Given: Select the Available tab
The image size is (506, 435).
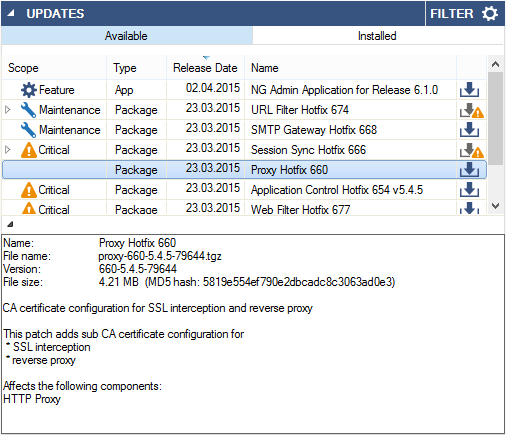Looking at the screenshot, I should click(127, 36).
